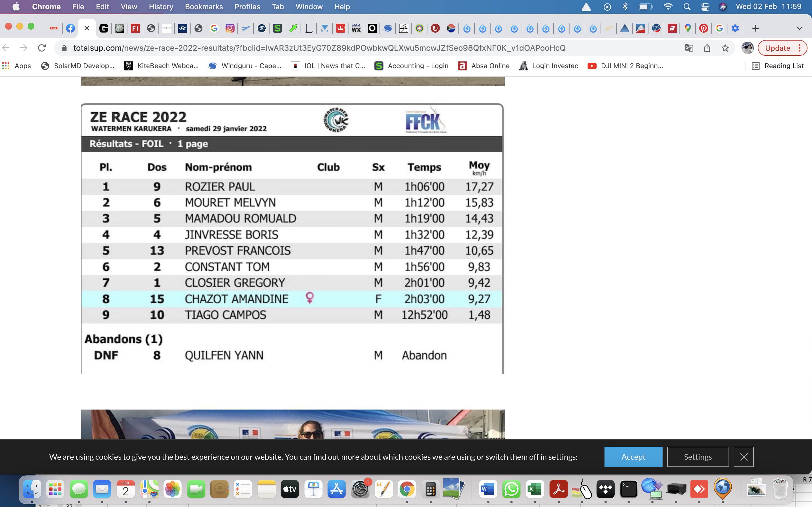Open a new tab with plus button
This screenshot has height=507, width=812.
[x=755, y=28]
